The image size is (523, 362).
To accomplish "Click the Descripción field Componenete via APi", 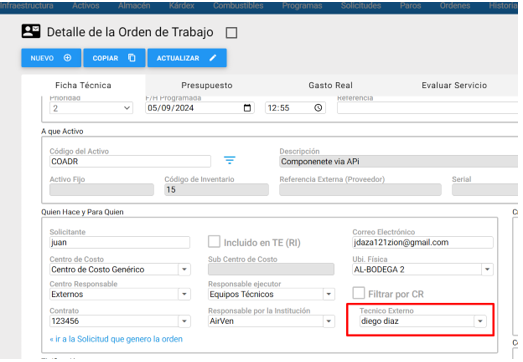I will tap(399, 161).
